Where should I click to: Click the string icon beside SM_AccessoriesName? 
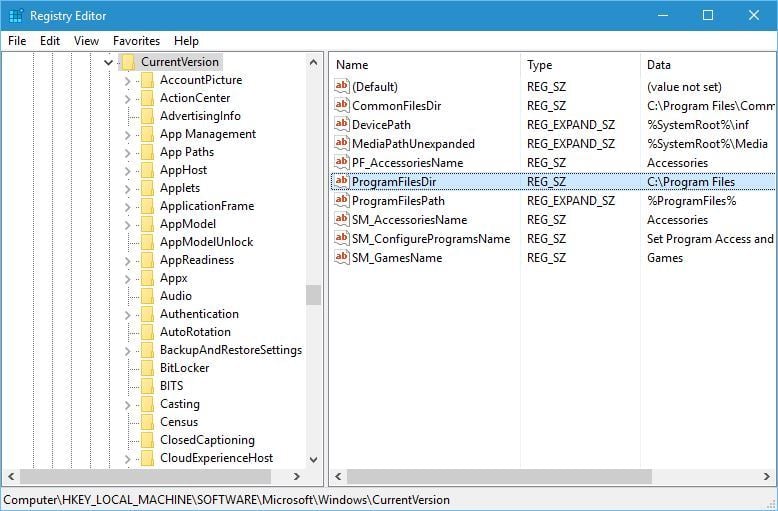[x=341, y=219]
